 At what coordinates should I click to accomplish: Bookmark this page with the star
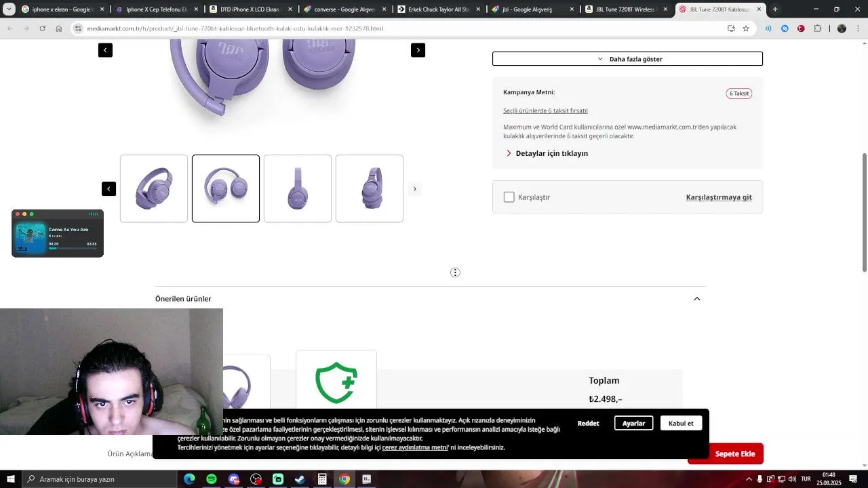[746, 28]
